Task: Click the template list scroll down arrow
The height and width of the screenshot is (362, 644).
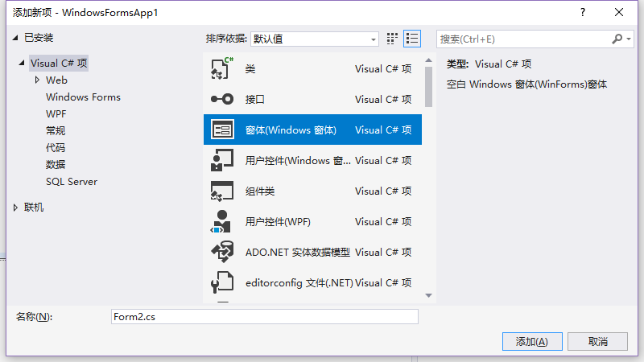Action: click(428, 295)
